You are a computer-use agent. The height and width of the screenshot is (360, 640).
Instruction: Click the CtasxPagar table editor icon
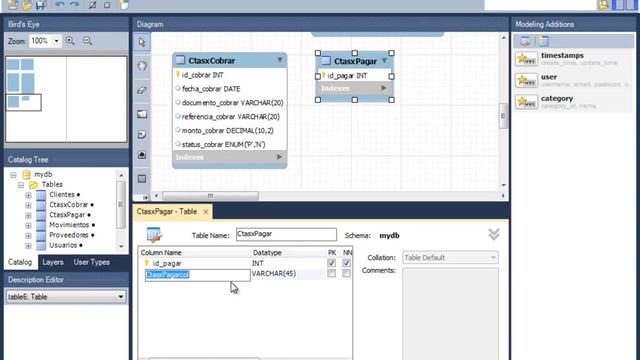click(154, 235)
